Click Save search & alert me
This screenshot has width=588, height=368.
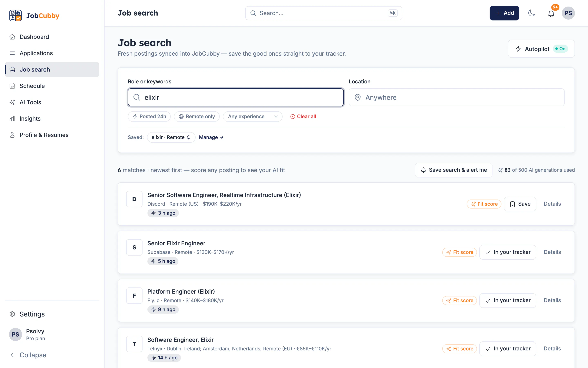453,170
